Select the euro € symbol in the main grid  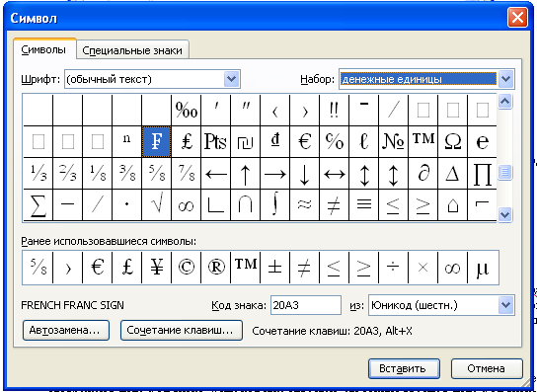tap(304, 141)
